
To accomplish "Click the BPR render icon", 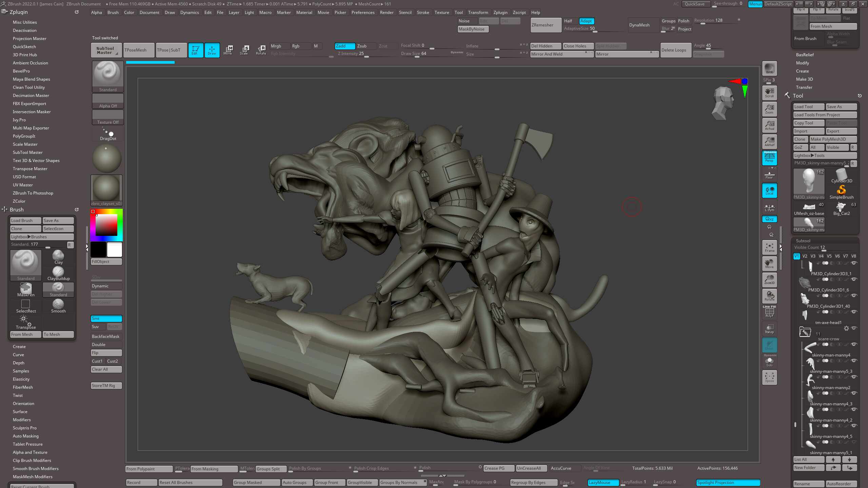I will 769,68.
